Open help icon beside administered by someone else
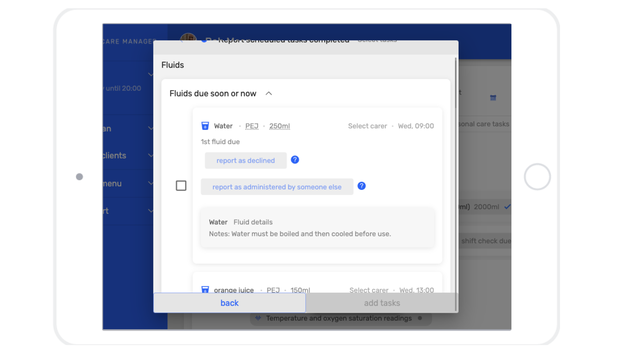 (x=361, y=186)
